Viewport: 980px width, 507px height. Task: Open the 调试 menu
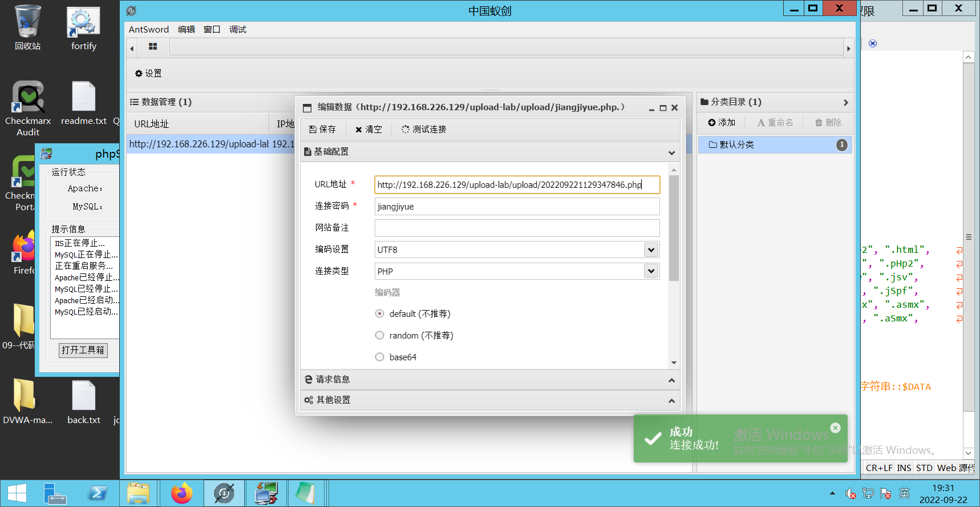(237, 30)
